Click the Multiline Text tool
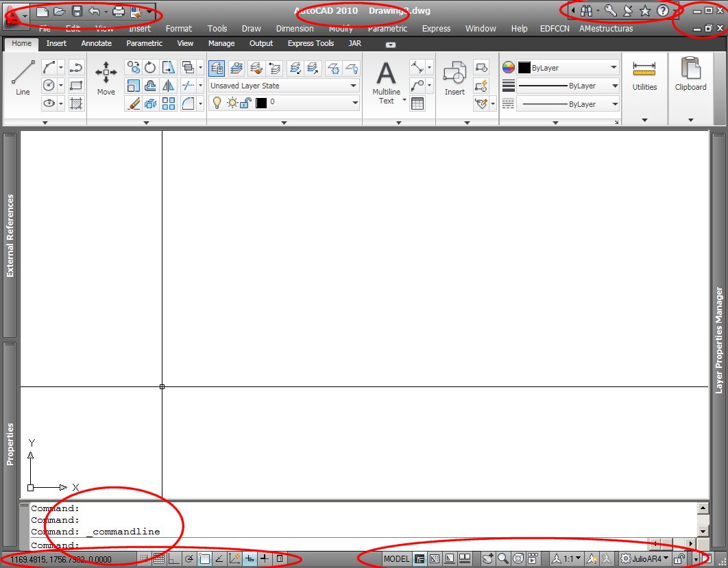Image resolution: width=728 pixels, height=568 pixels. point(387,83)
